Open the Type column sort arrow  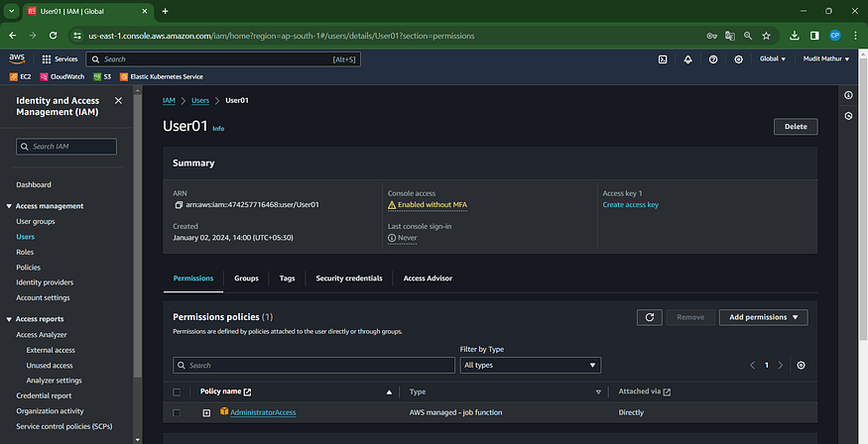click(598, 392)
